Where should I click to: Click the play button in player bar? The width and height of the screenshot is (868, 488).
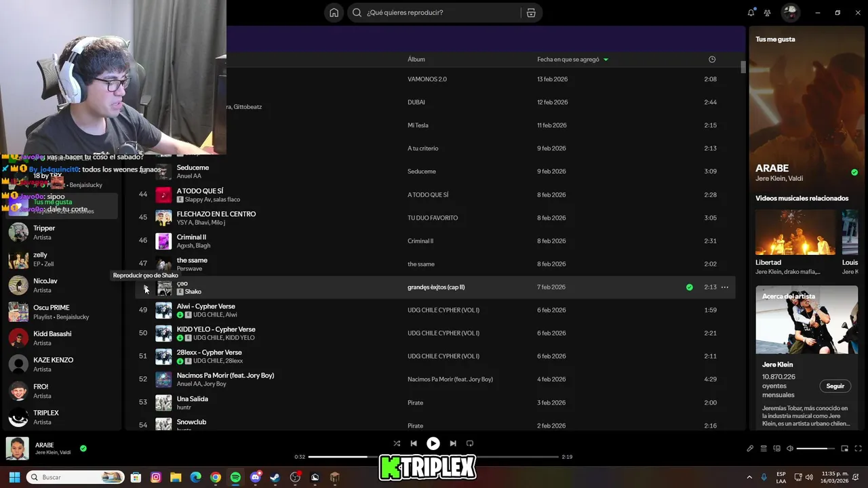433,443
